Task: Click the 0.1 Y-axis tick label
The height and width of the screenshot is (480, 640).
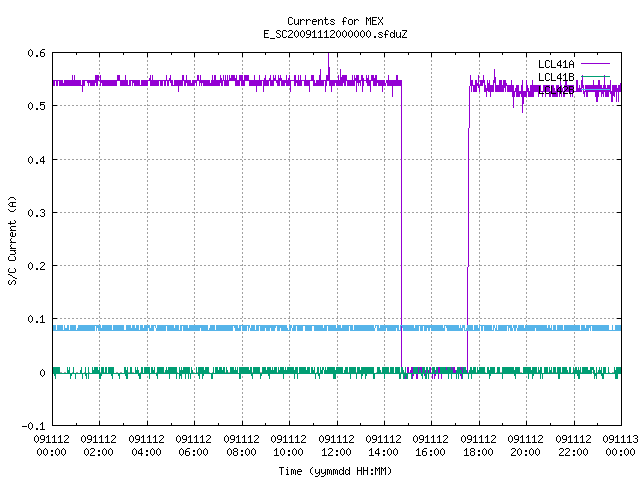Action: pyautogui.click(x=36, y=319)
